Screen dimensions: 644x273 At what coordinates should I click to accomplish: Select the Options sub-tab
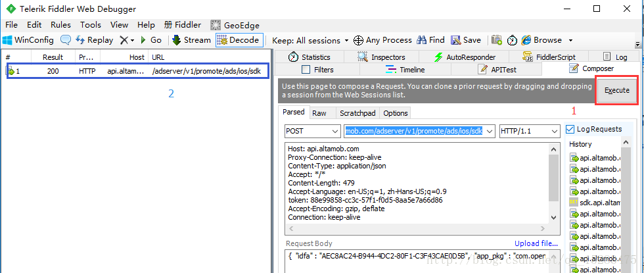pyautogui.click(x=395, y=113)
